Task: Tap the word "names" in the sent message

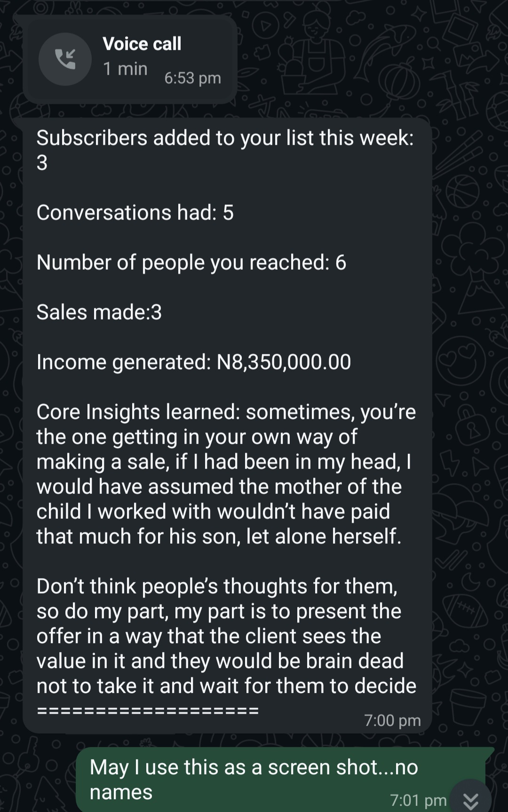Action: coord(121,792)
